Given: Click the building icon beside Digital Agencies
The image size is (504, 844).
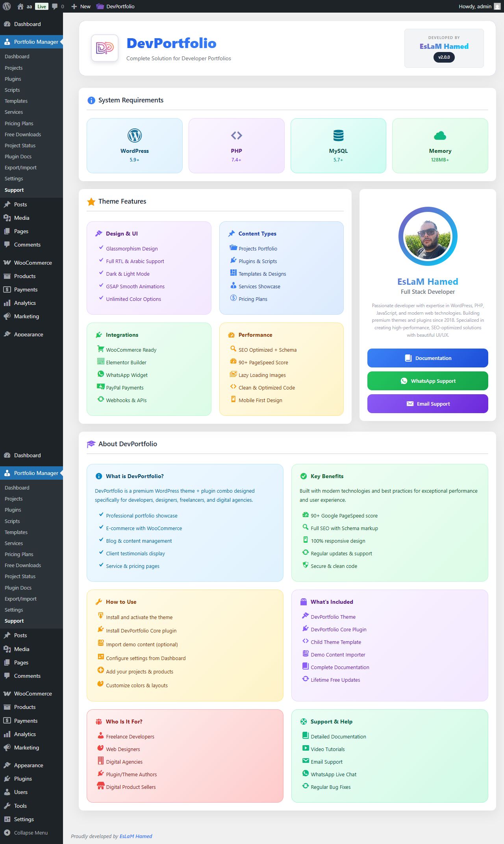Looking at the screenshot, I should click(101, 761).
